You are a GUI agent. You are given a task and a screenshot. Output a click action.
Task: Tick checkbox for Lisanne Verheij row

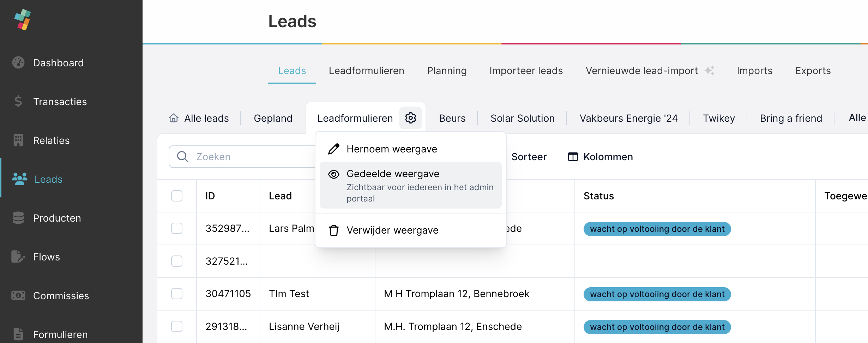tap(177, 326)
